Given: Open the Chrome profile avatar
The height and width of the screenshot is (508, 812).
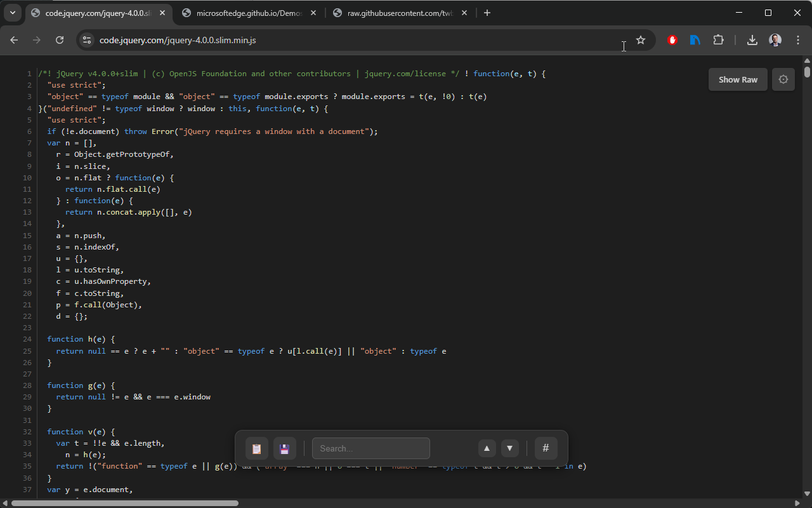Looking at the screenshot, I should click(775, 39).
